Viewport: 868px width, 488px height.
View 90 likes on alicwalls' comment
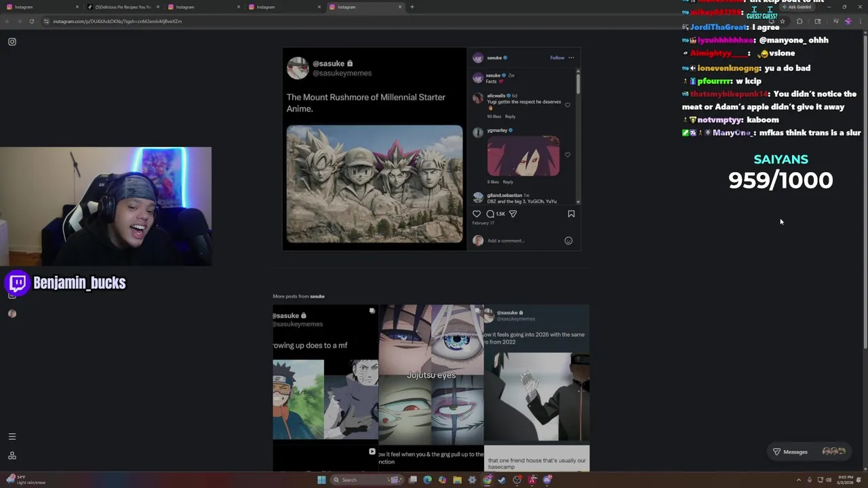[494, 117]
